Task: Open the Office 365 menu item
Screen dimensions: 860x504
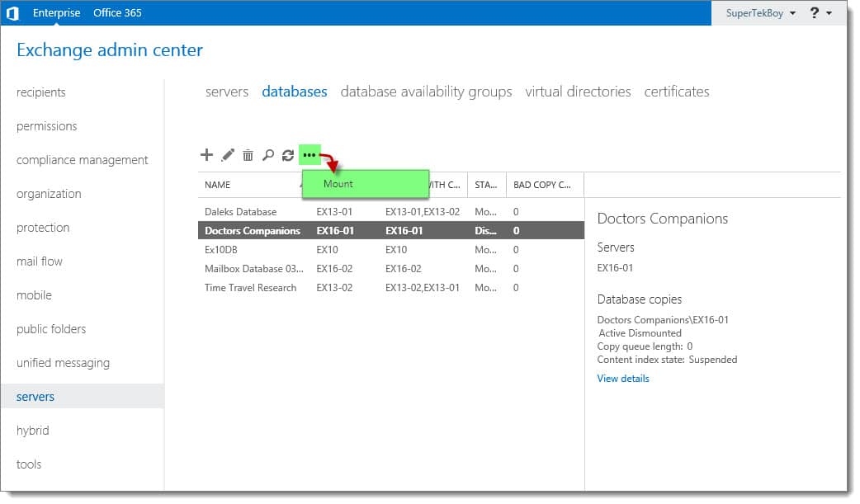Action: pos(116,12)
